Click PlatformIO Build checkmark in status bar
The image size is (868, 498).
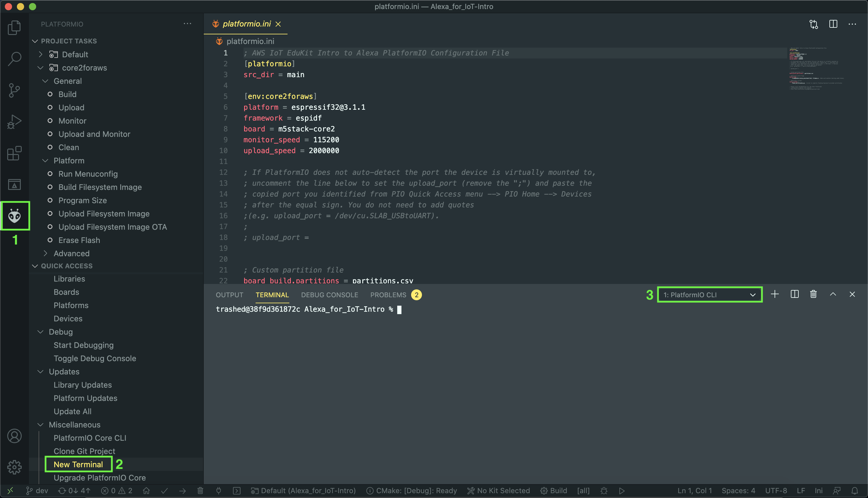(165, 491)
